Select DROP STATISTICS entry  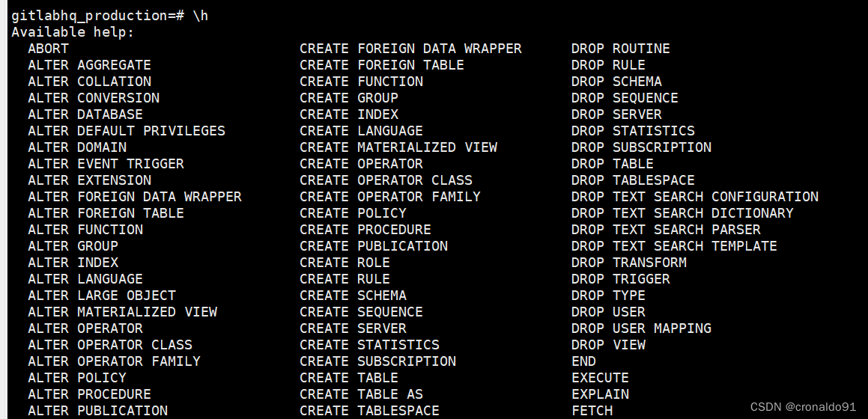click(x=634, y=131)
